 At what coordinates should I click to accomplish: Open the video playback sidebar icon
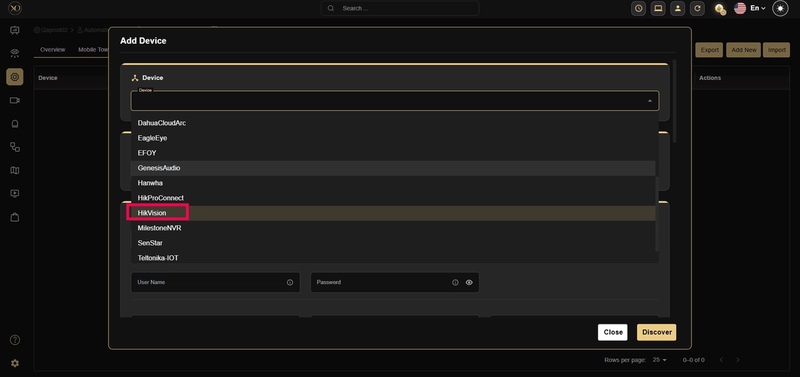point(15,194)
